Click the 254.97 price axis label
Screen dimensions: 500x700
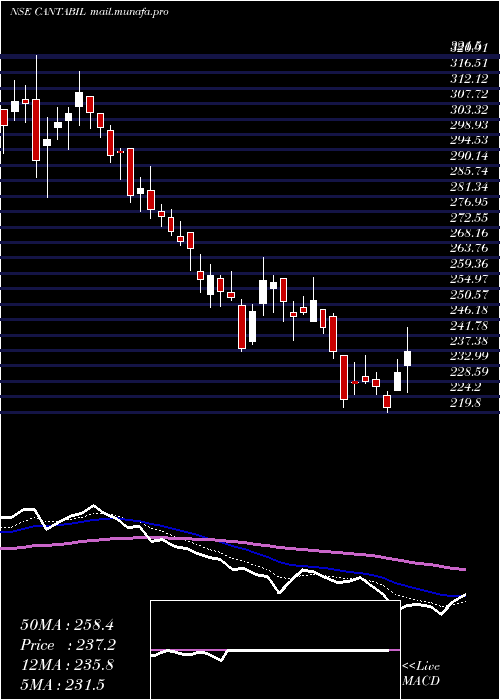click(469, 279)
